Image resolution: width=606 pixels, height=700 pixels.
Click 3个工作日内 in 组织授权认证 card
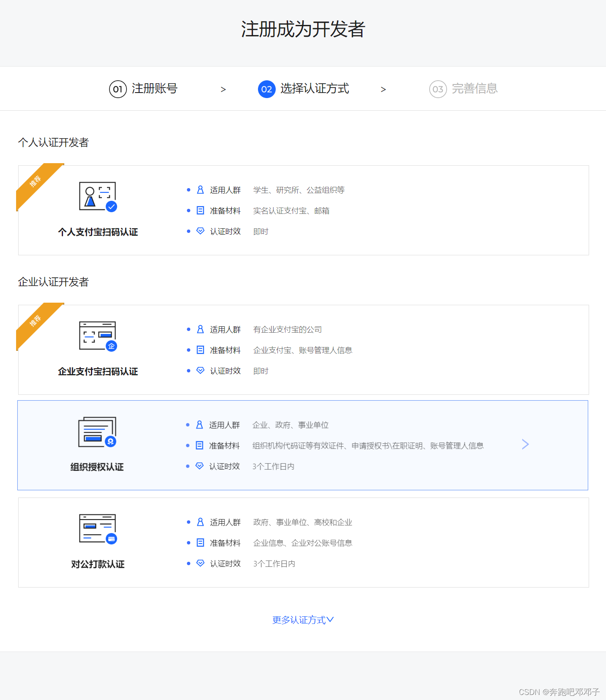coord(273,467)
